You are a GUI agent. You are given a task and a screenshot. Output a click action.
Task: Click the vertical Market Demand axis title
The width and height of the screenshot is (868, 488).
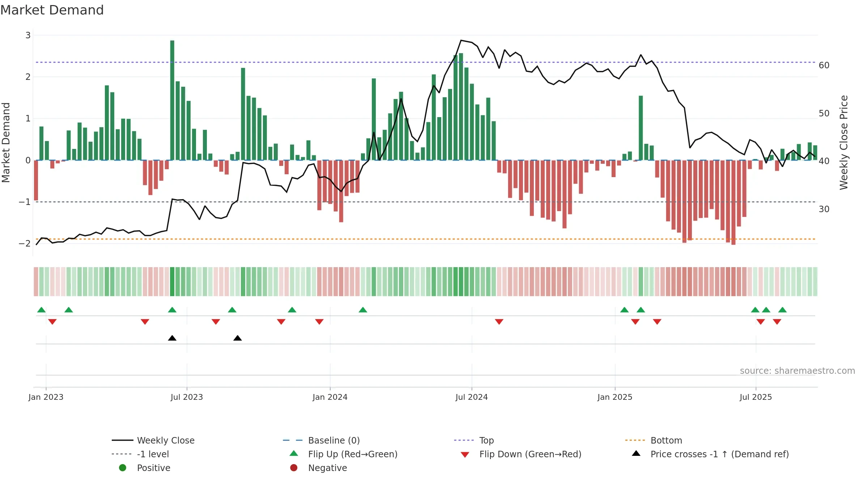coord(6,142)
